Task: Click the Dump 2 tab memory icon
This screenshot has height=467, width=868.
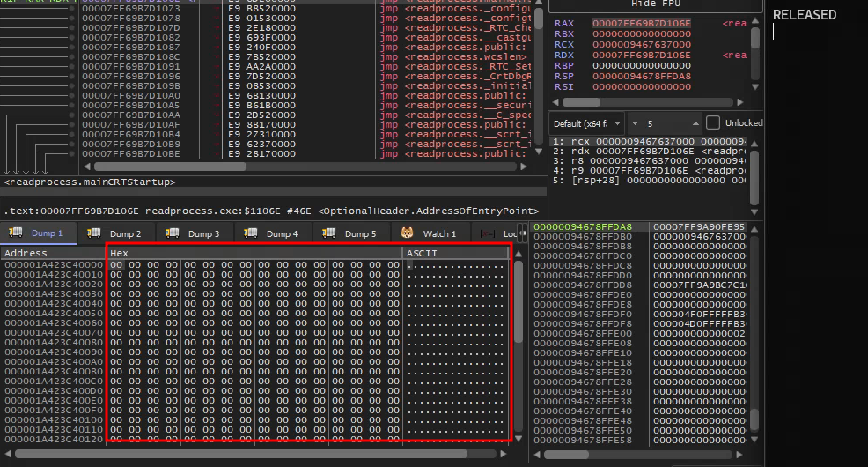Action: coord(94,233)
